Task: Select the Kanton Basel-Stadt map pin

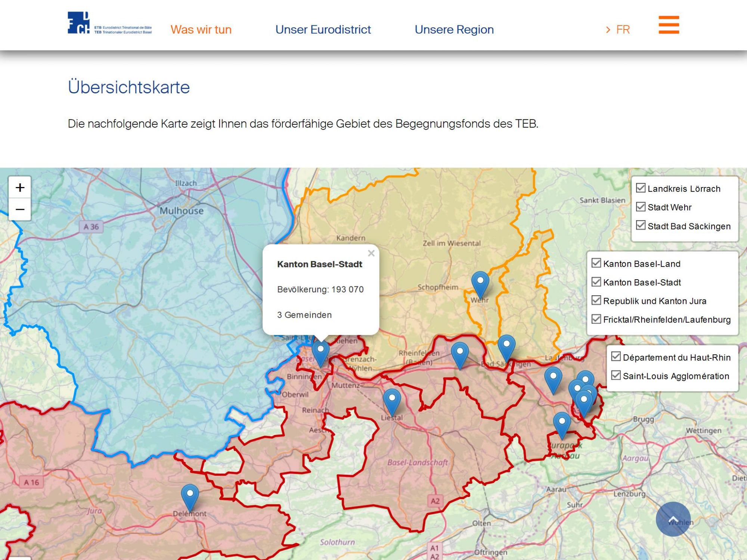Action: tap(320, 353)
